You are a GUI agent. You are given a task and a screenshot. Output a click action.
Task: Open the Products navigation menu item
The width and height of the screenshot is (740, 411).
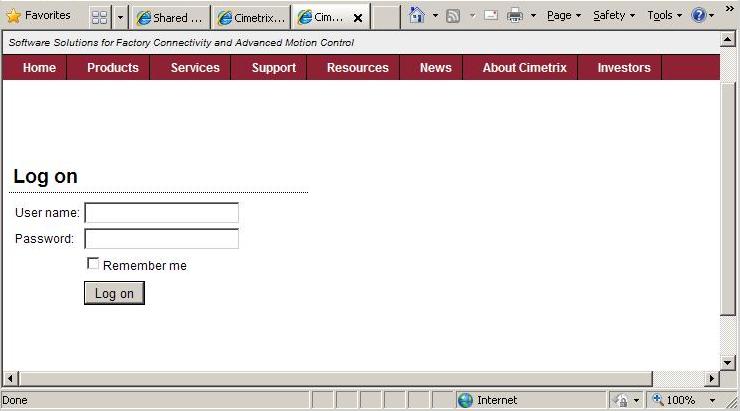click(x=112, y=68)
